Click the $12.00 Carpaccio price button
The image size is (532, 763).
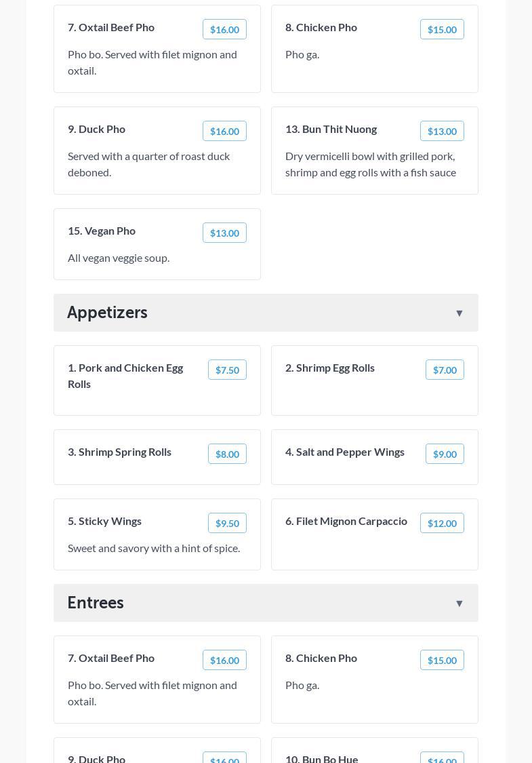coord(442,523)
